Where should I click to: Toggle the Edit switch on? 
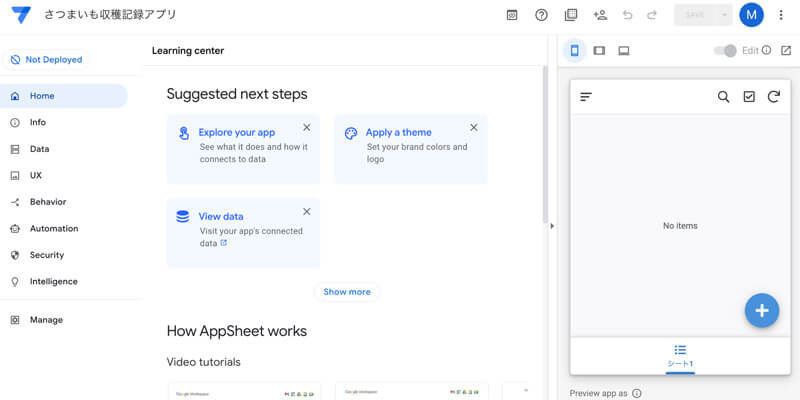(725, 50)
